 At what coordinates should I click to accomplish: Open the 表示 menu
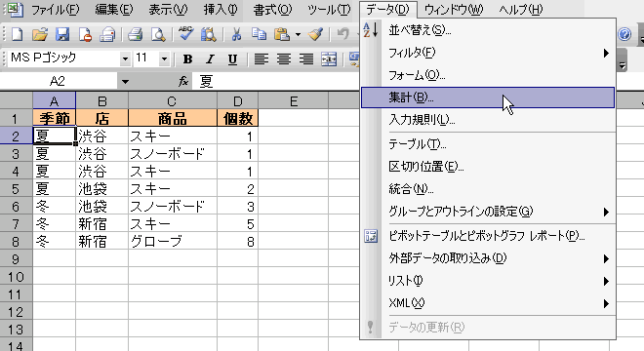pos(168,9)
